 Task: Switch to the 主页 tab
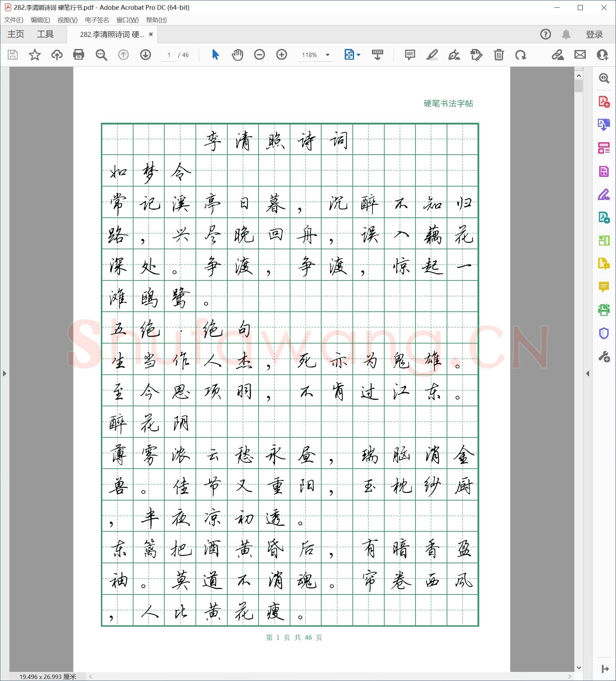coord(15,34)
